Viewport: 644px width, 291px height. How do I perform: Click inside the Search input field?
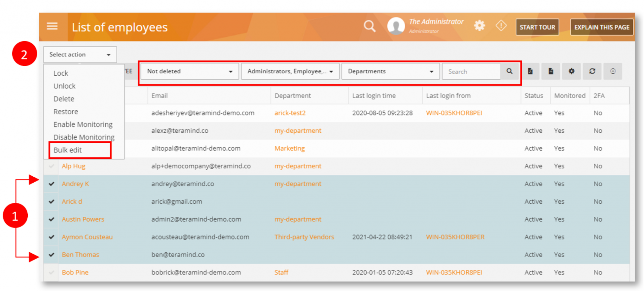coord(471,71)
